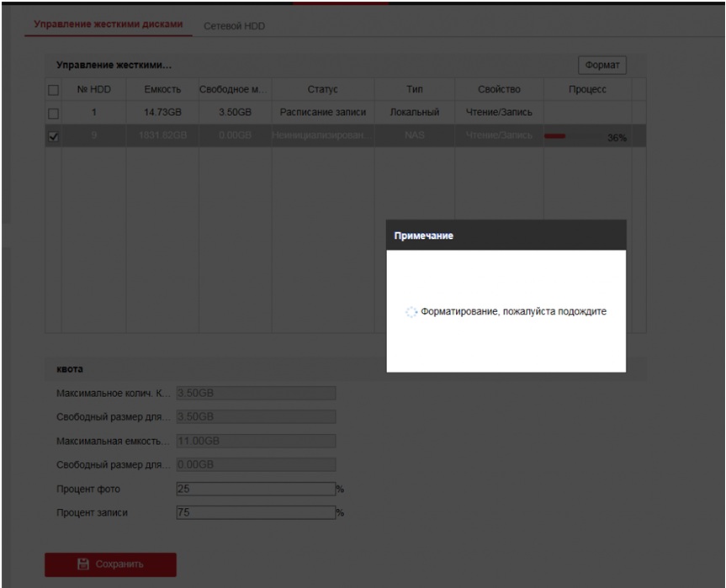The image size is (726, 588).
Task: Click the Статус column header
Action: click(x=322, y=89)
